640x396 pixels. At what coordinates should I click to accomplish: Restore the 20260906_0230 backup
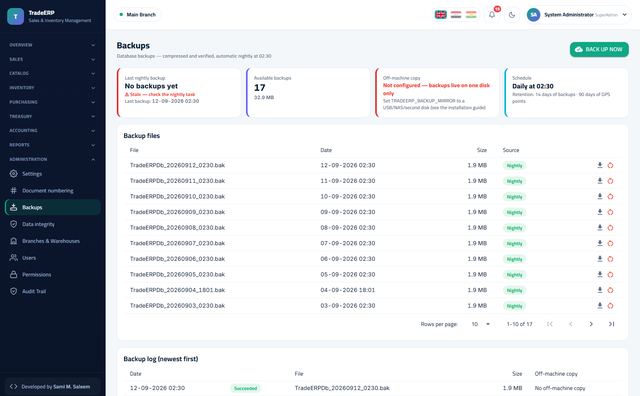(x=610, y=259)
